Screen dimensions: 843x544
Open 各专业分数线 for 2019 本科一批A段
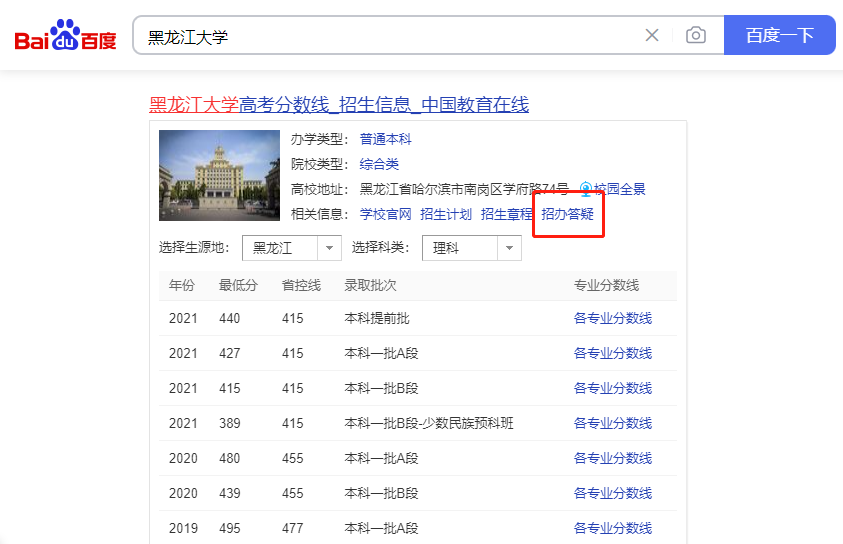(613, 528)
